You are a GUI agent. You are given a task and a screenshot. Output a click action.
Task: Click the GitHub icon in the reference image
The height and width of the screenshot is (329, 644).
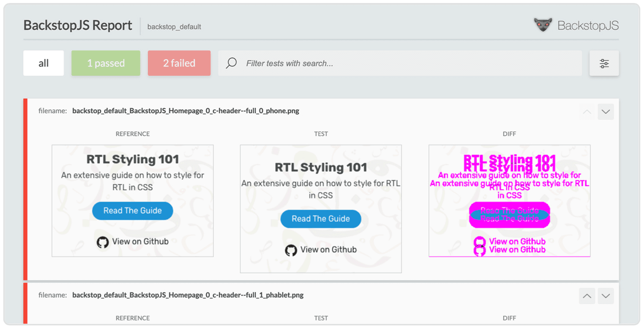103,242
